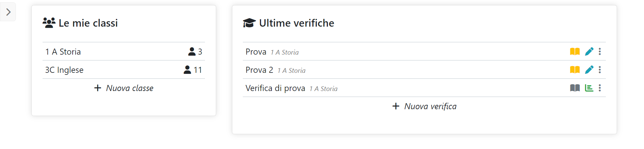Open the three-dot menu for Prova
This screenshot has width=644, height=149.
coord(600,52)
